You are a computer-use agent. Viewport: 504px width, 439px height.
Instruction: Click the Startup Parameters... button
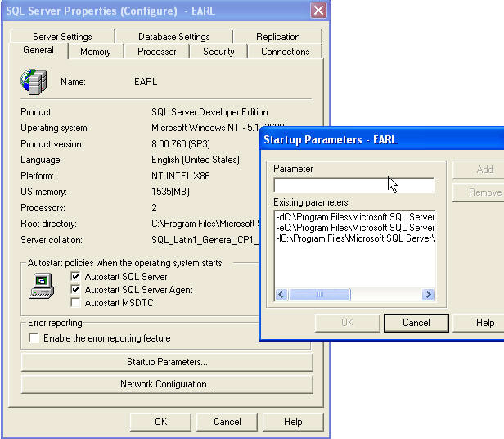point(167,362)
